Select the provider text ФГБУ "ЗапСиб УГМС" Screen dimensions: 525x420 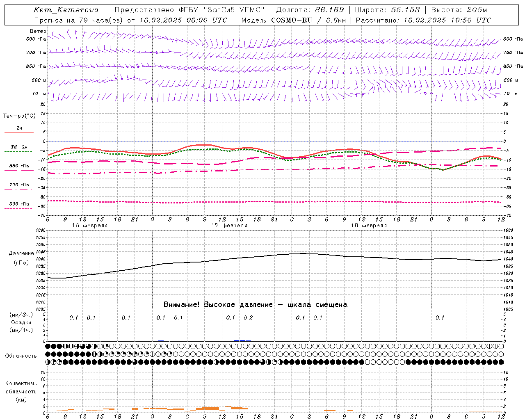click(x=221, y=10)
